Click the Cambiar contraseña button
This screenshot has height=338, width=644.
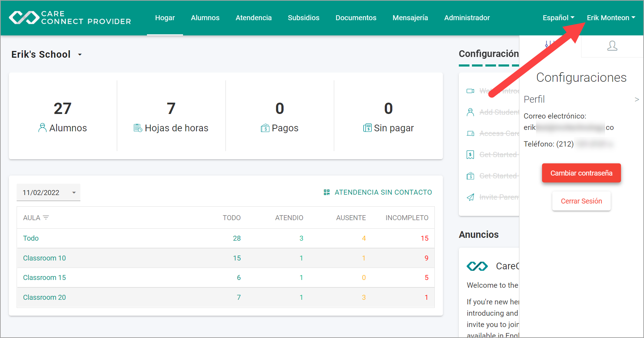click(x=581, y=173)
